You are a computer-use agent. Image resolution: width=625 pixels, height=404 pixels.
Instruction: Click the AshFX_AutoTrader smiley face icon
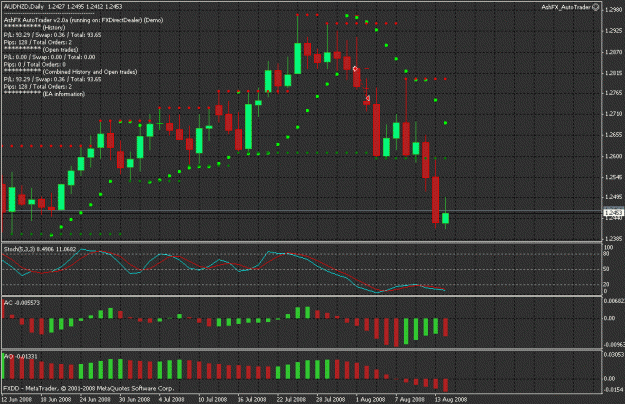tap(596, 7)
